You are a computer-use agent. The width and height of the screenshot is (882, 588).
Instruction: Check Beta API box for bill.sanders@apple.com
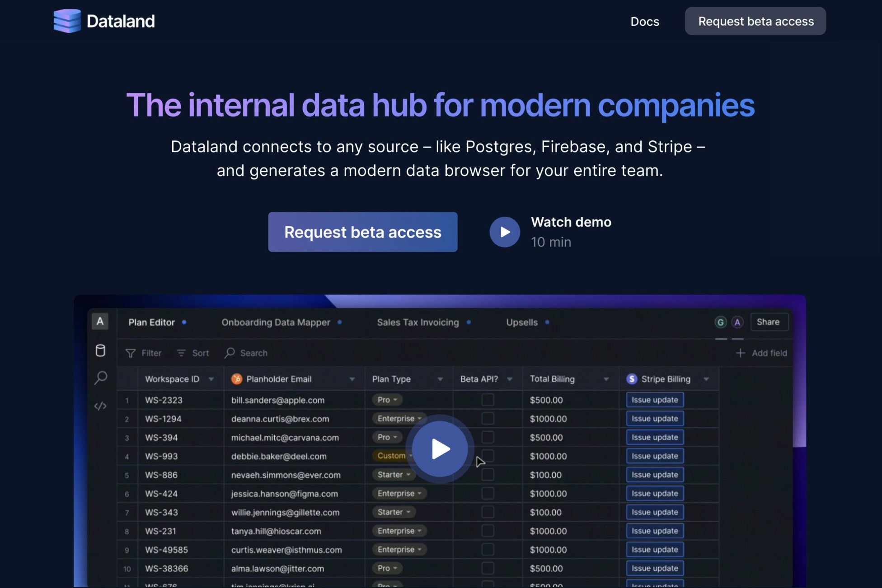(488, 400)
